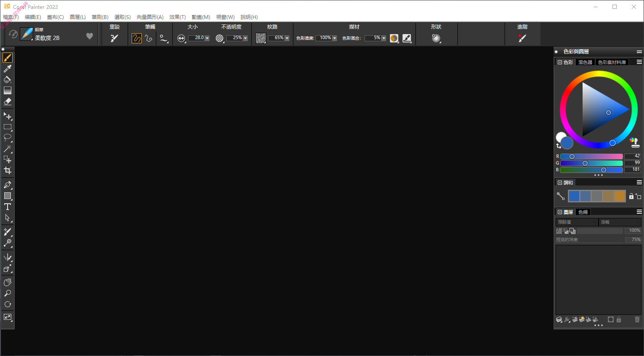
Task: Toggle the layer lock icon
Action: pos(619,319)
